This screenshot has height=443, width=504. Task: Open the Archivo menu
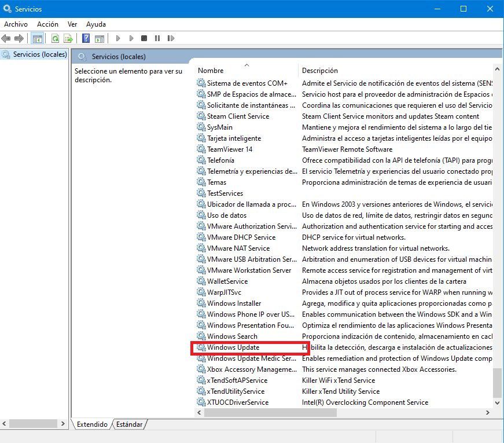(x=16, y=24)
